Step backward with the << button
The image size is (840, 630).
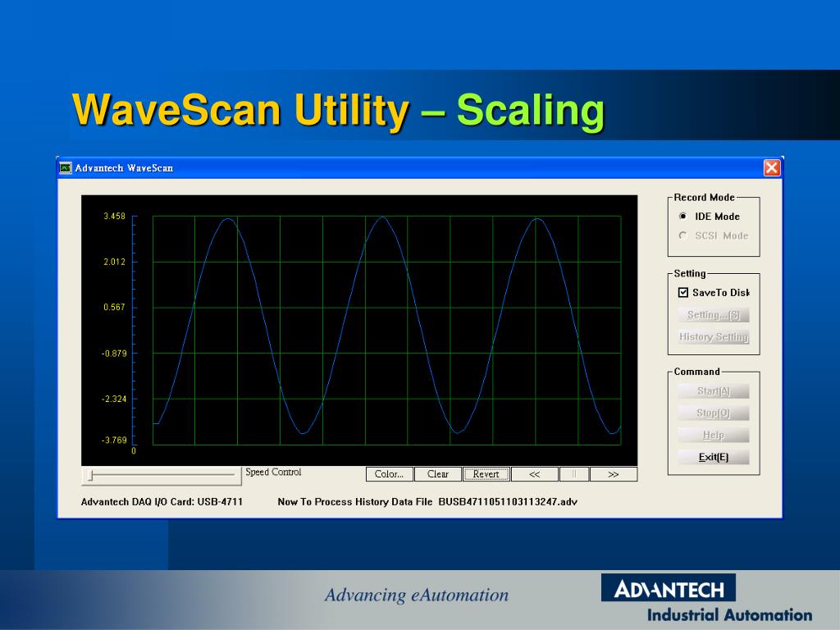tap(535, 474)
